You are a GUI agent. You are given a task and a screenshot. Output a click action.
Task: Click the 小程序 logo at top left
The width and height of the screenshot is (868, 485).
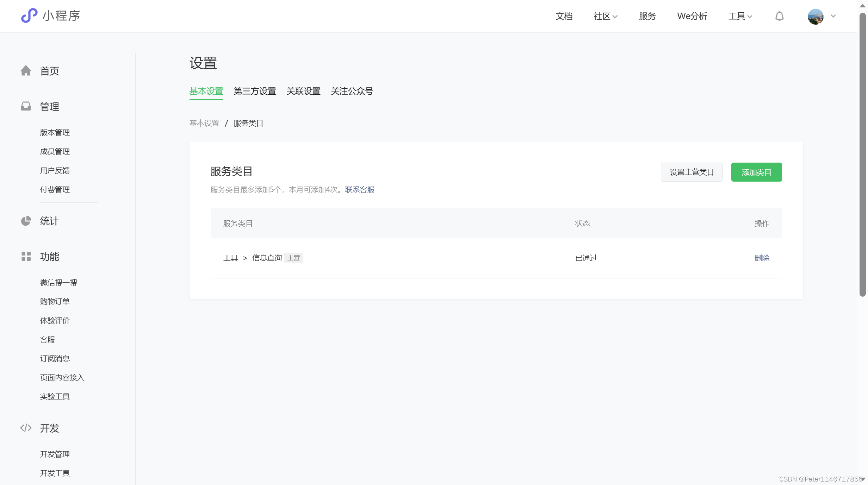[x=50, y=15]
